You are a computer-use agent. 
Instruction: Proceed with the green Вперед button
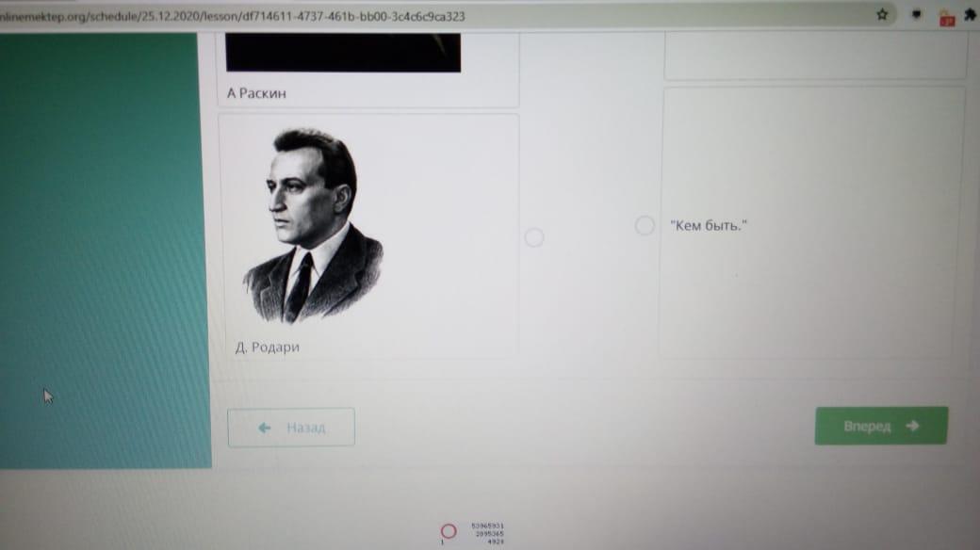tap(881, 426)
